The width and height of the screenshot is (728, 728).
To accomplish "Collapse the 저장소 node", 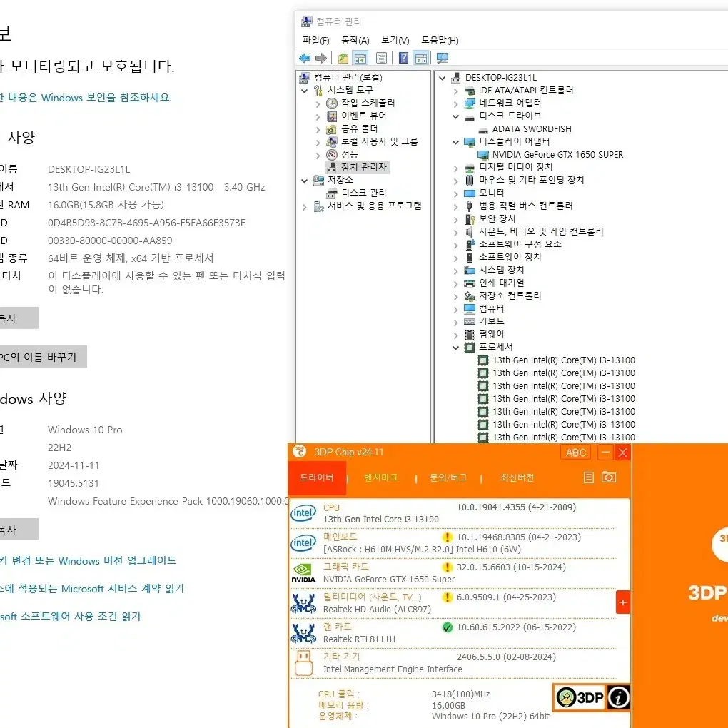I will click(305, 181).
